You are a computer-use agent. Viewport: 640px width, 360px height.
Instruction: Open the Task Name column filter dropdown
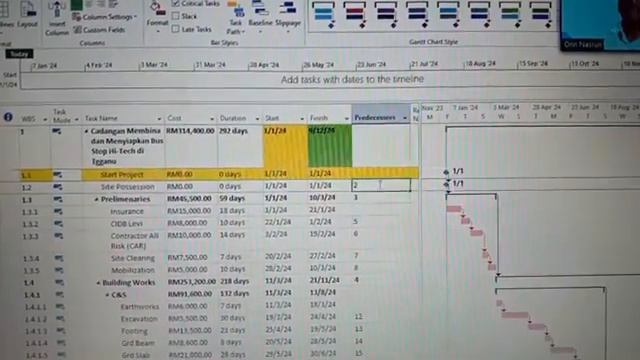click(159, 119)
